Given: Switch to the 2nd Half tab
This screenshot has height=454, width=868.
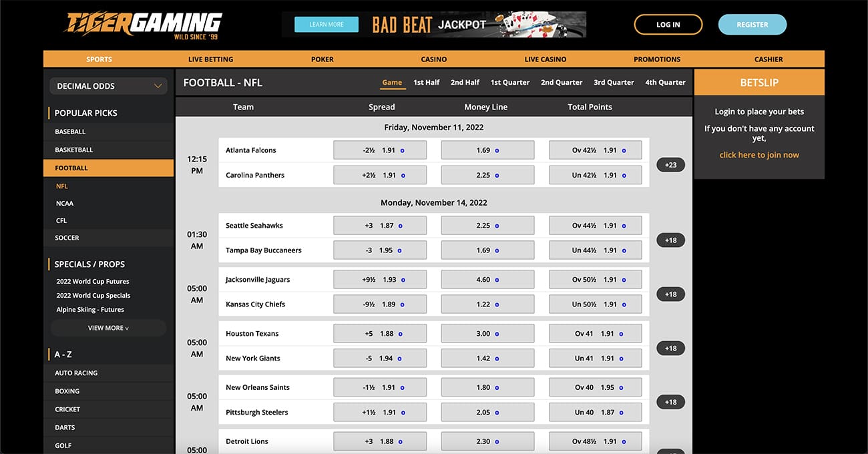Looking at the screenshot, I should (x=465, y=83).
